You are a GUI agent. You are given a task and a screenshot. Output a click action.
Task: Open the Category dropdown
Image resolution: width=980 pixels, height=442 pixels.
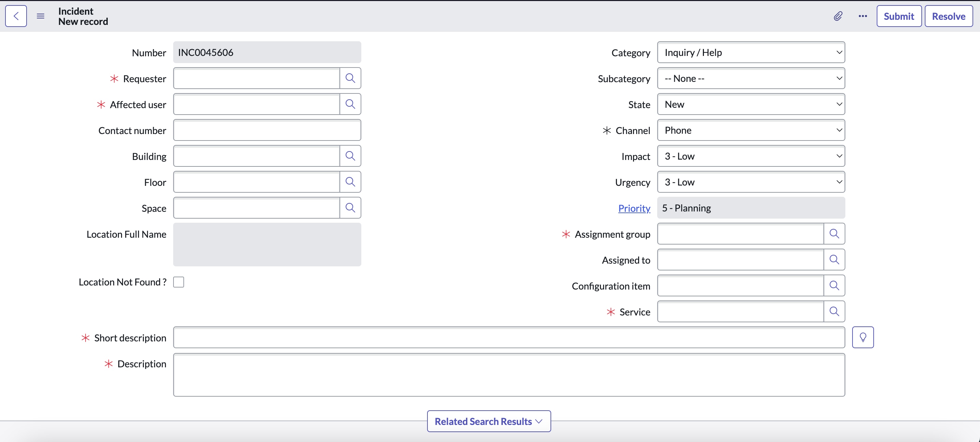(751, 53)
